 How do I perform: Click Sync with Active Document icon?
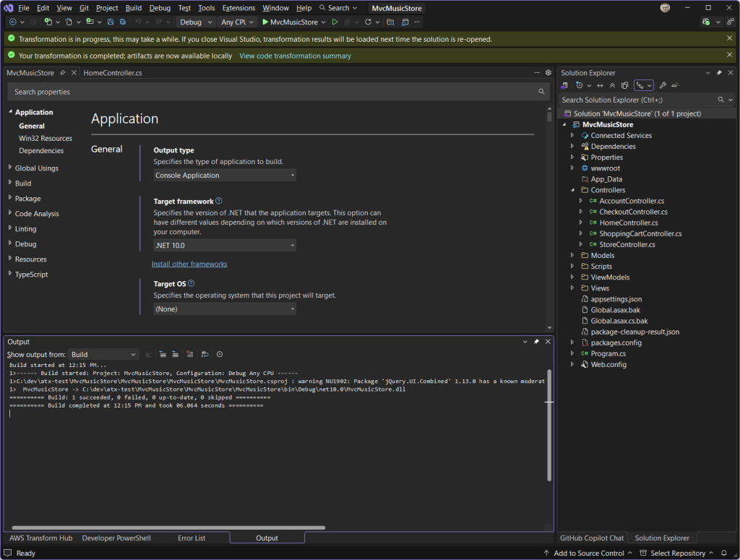pos(600,86)
